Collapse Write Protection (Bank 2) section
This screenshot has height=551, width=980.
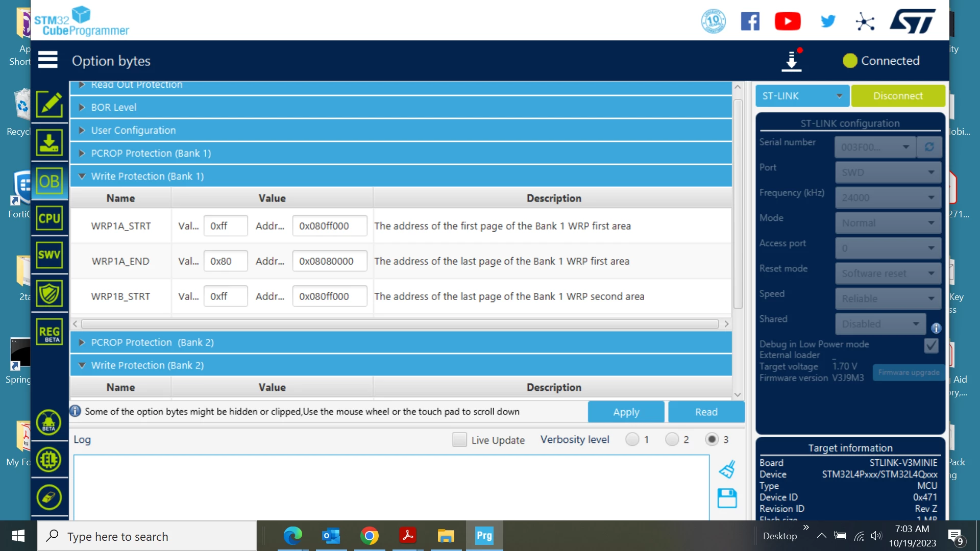point(401,365)
